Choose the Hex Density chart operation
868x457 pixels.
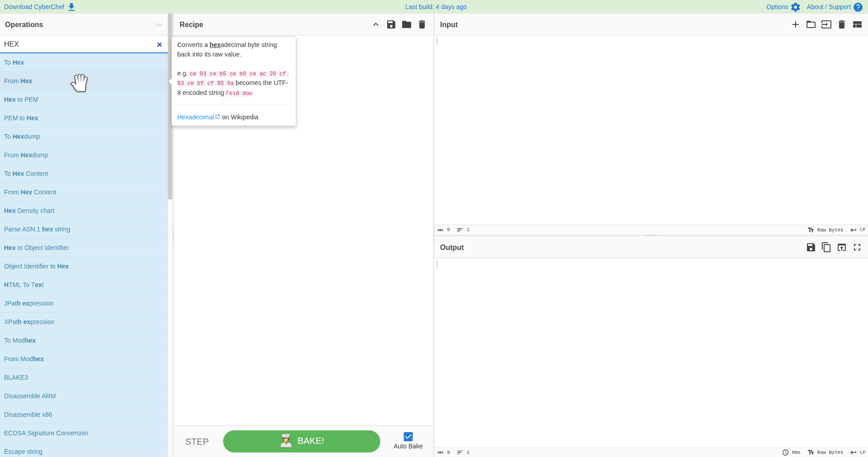[84, 211]
